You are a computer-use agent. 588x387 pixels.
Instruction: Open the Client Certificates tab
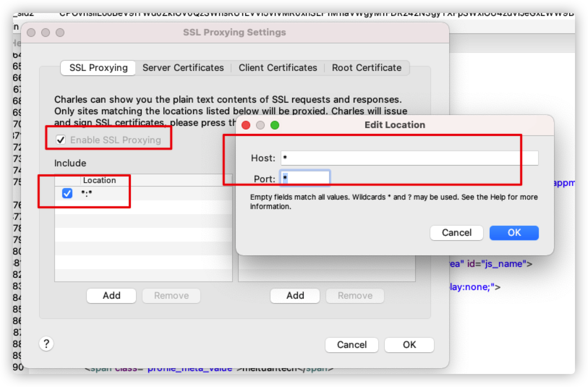pos(278,68)
